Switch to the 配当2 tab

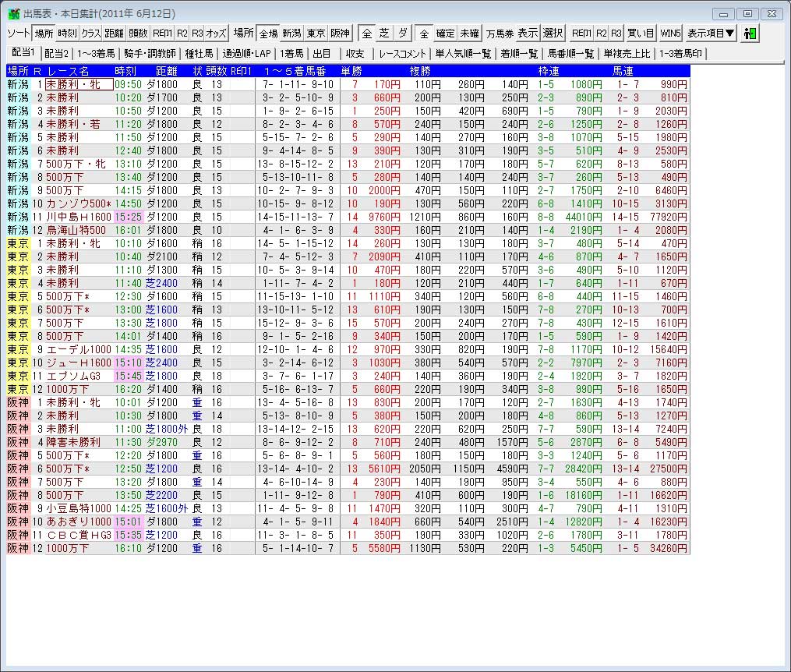click(x=56, y=54)
